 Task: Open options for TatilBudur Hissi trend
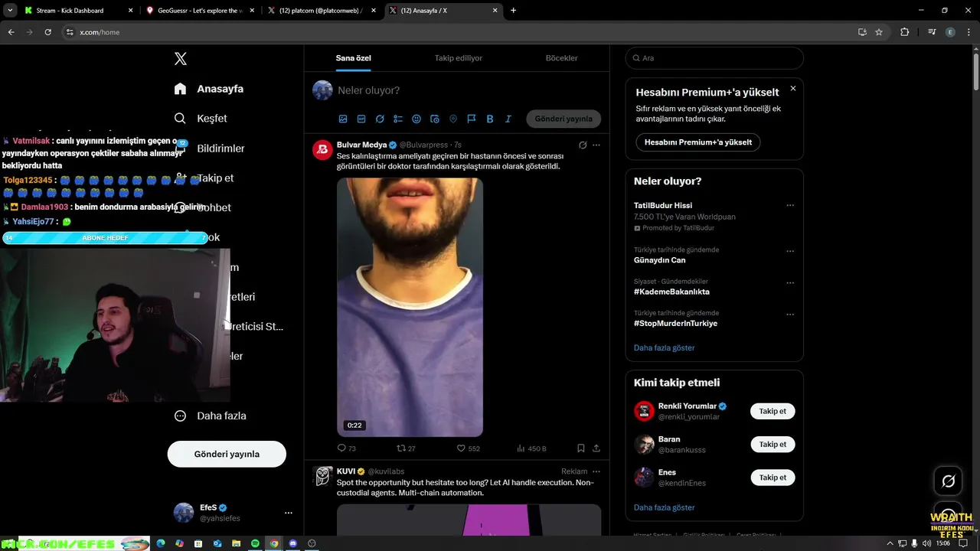(790, 205)
